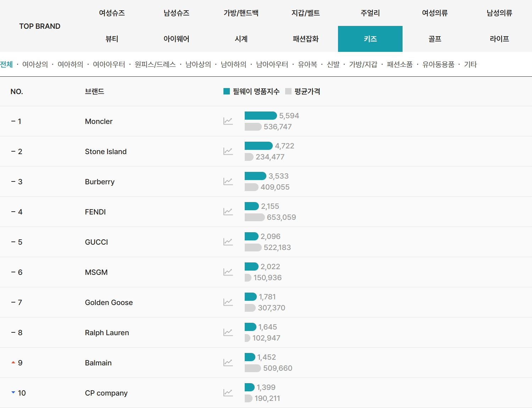Open the MSGM brand row
The image size is (532, 408).
pos(266,272)
